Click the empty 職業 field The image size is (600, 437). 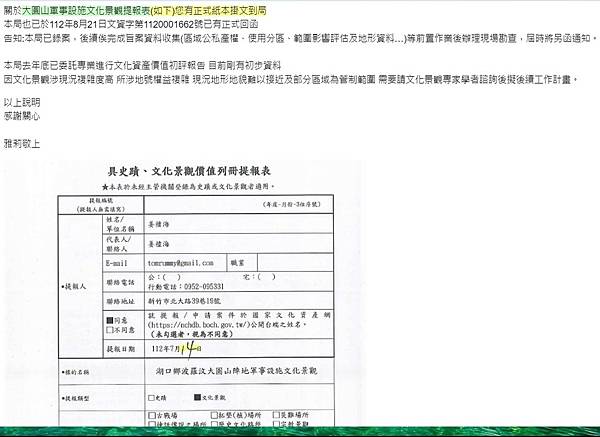pyautogui.click(x=295, y=263)
